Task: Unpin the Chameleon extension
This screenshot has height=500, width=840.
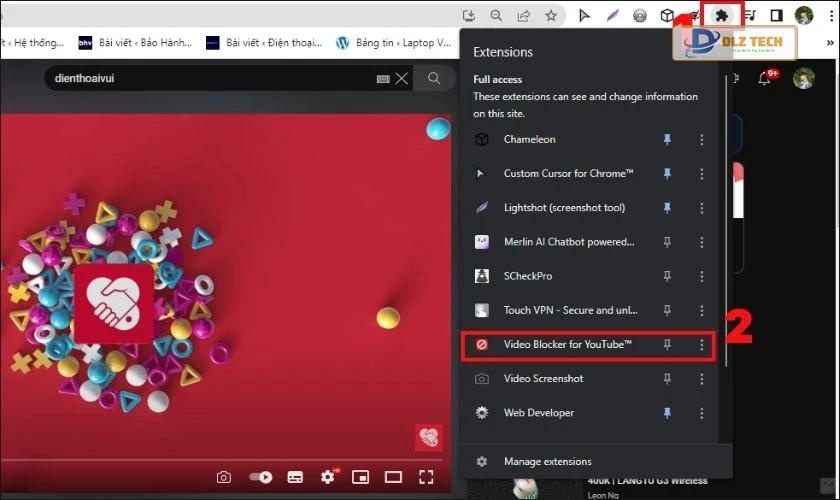Action: click(x=667, y=139)
